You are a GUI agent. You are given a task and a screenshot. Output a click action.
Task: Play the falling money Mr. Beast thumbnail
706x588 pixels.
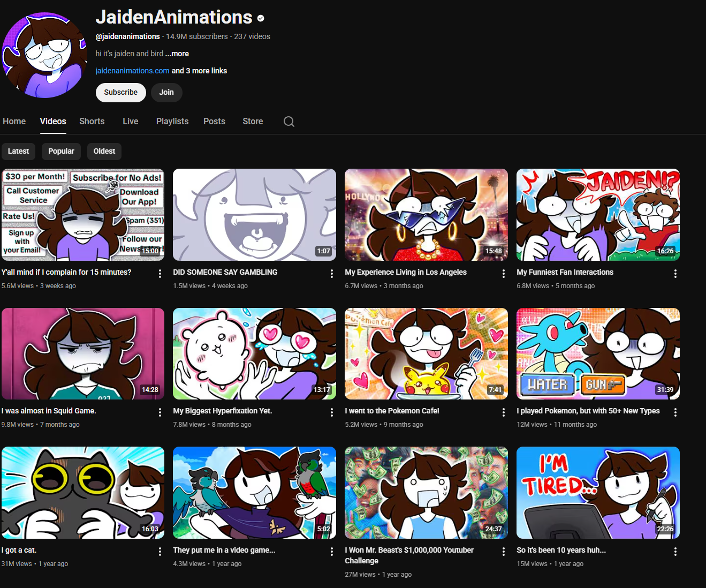(x=427, y=493)
